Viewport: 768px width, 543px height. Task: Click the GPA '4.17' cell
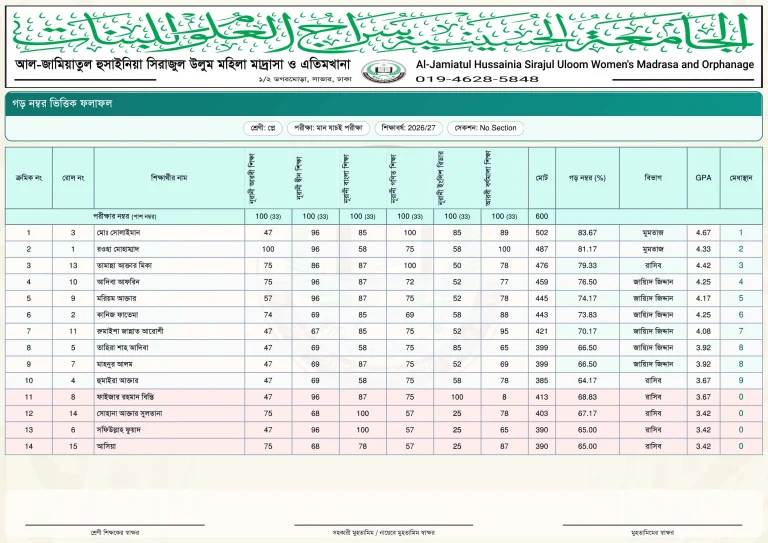click(703, 298)
